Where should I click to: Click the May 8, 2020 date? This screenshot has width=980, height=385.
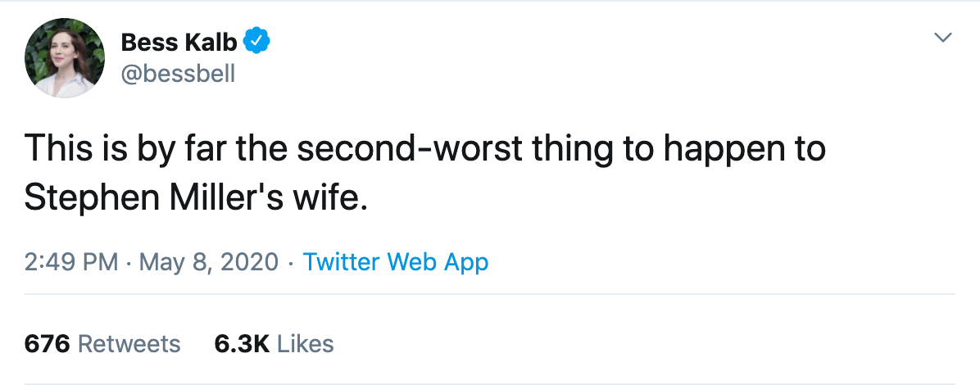pyautogui.click(x=211, y=262)
